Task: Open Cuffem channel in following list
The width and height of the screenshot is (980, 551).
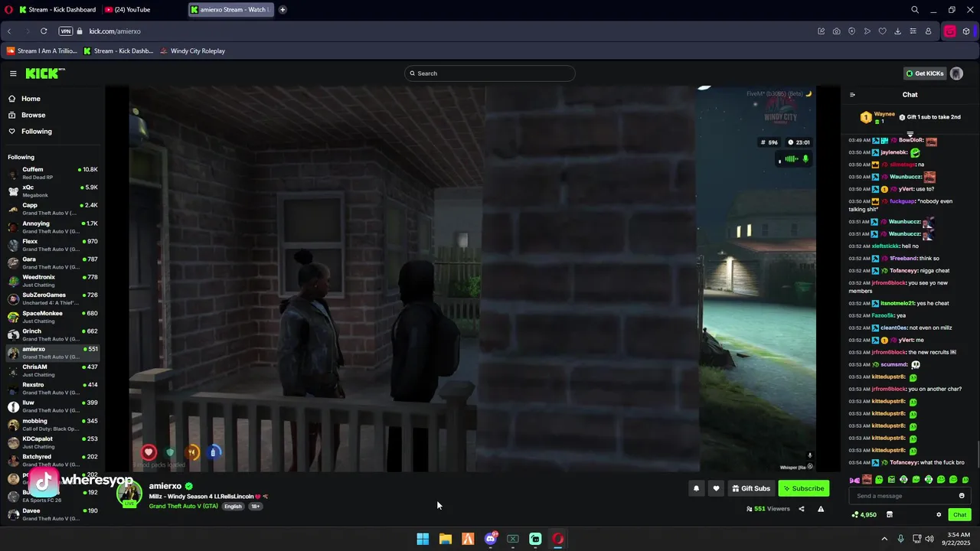Action: pyautogui.click(x=52, y=173)
